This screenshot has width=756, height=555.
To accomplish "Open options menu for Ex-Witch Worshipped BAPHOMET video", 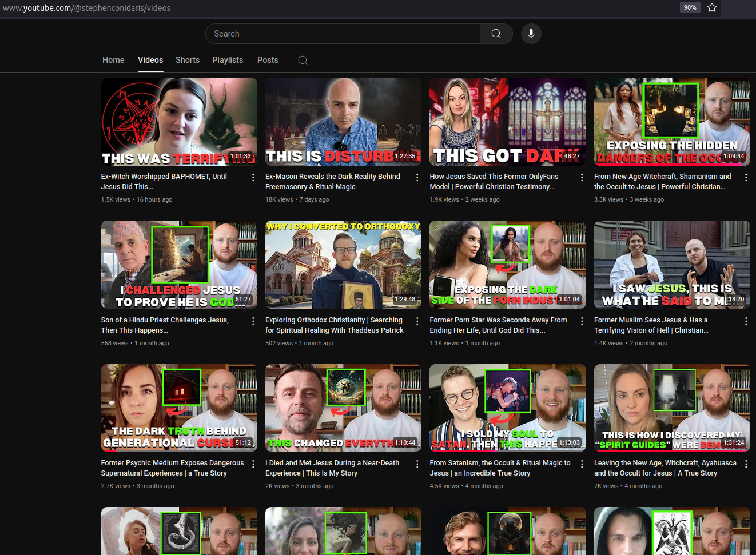I will point(253,178).
